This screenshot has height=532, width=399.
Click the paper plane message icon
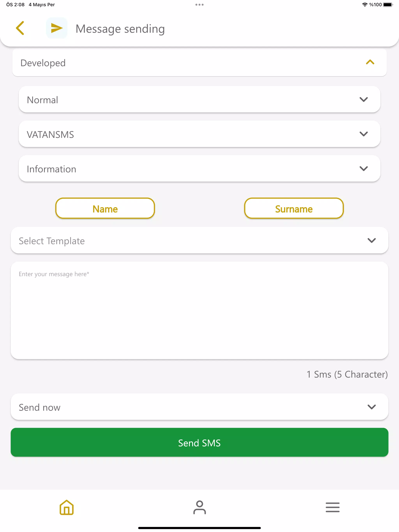(x=56, y=28)
